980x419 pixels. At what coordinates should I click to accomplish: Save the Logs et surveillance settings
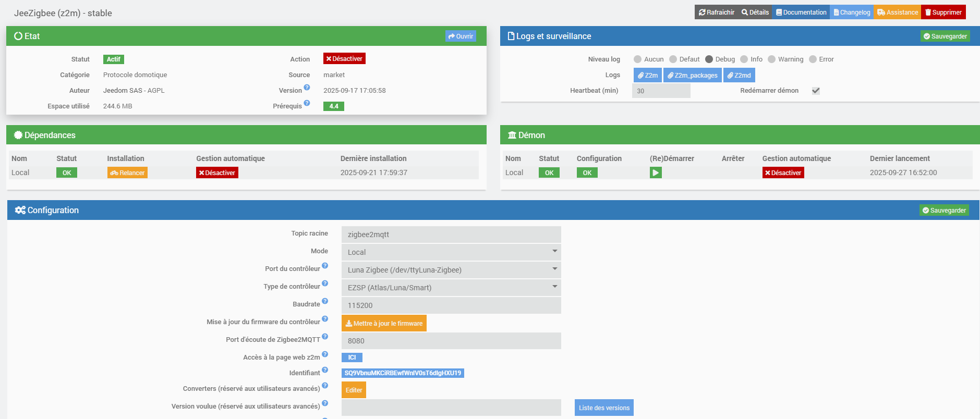pyautogui.click(x=945, y=36)
